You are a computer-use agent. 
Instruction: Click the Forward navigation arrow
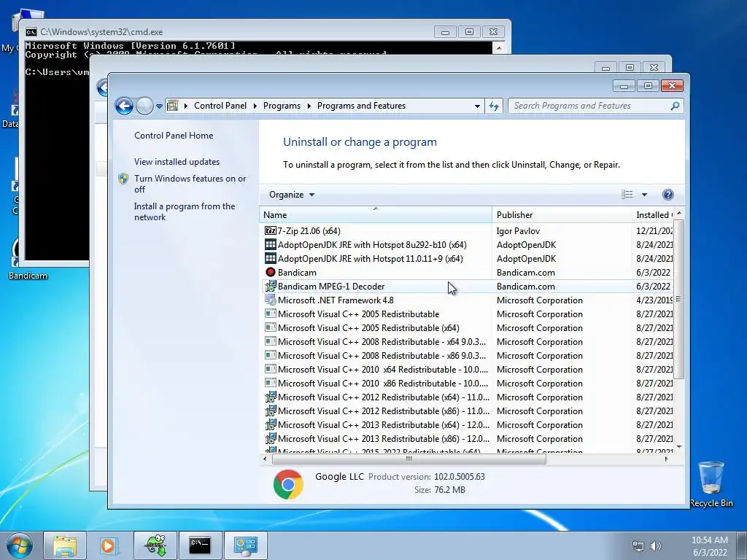pos(144,106)
